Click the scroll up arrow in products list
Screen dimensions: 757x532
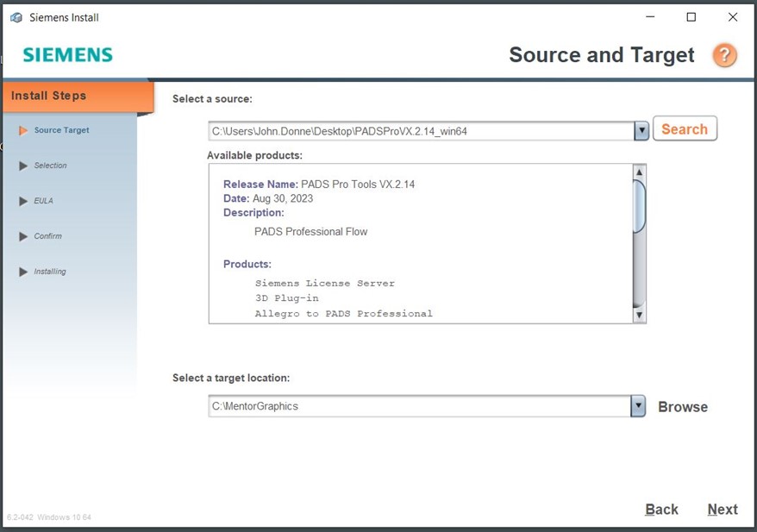click(639, 172)
